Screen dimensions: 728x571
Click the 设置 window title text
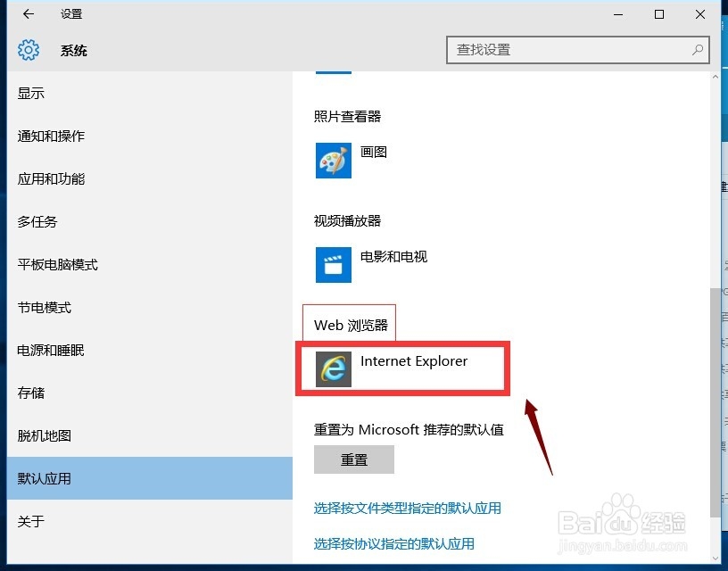click(71, 14)
